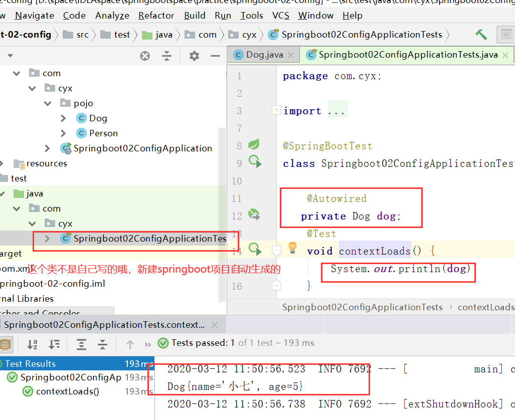Collapse the test cyx package
Viewport: 515px width, 420px height.
point(32,224)
